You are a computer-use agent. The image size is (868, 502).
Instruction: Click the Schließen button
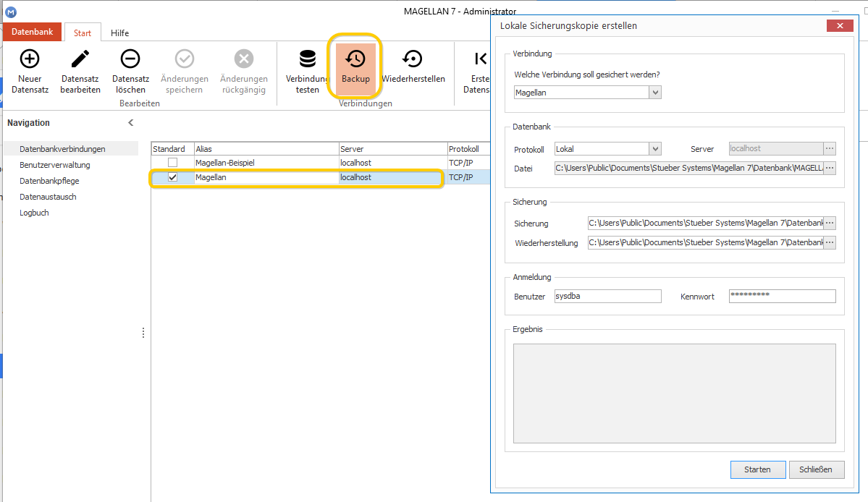pyautogui.click(x=817, y=469)
